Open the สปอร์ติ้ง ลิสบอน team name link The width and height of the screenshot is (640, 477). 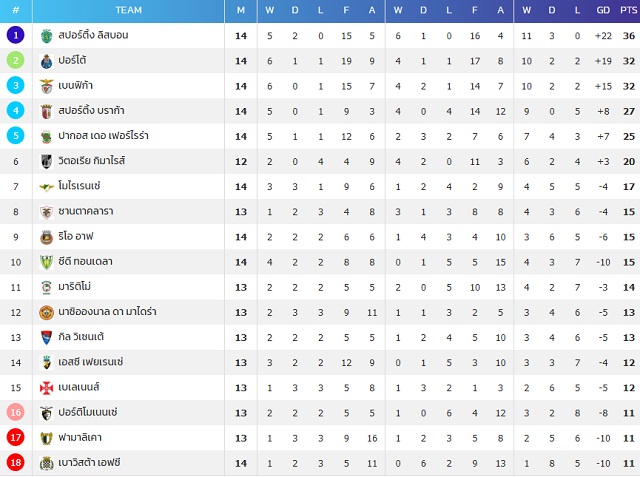point(93,35)
